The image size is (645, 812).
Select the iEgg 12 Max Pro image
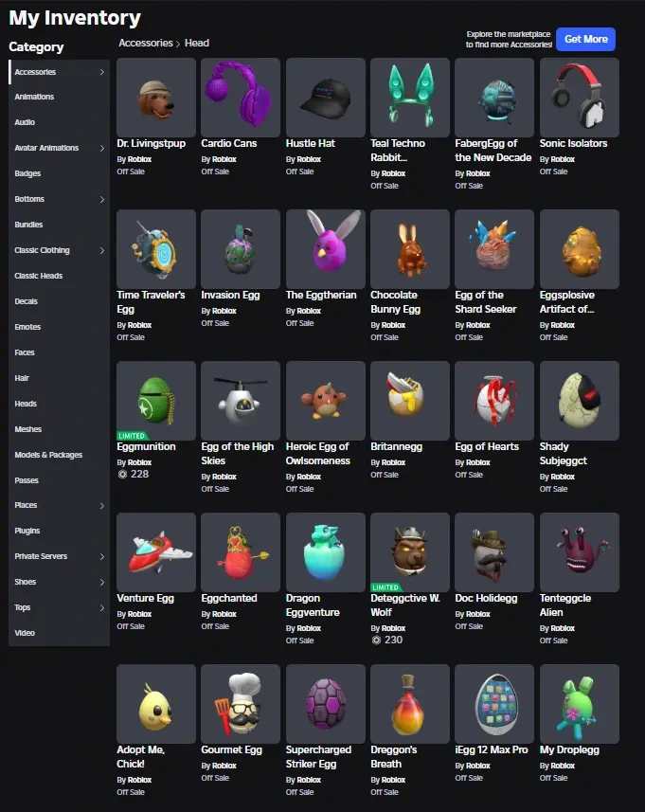494,704
